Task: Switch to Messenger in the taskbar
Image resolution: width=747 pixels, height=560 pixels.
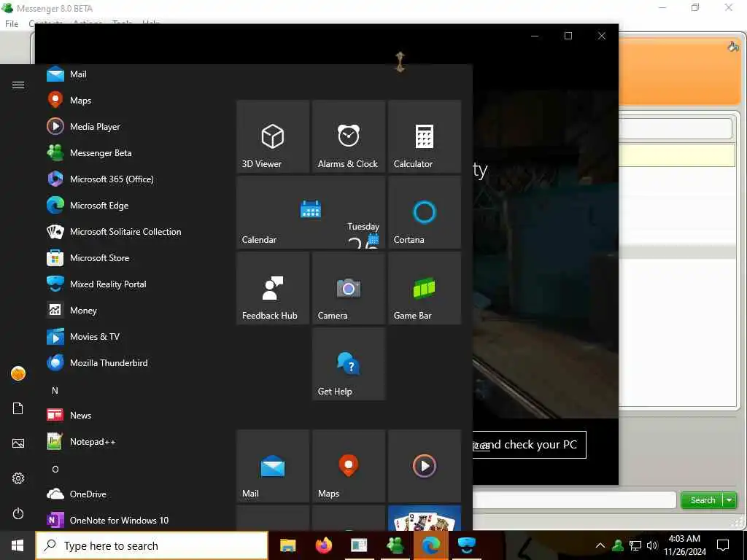Action: (395, 545)
